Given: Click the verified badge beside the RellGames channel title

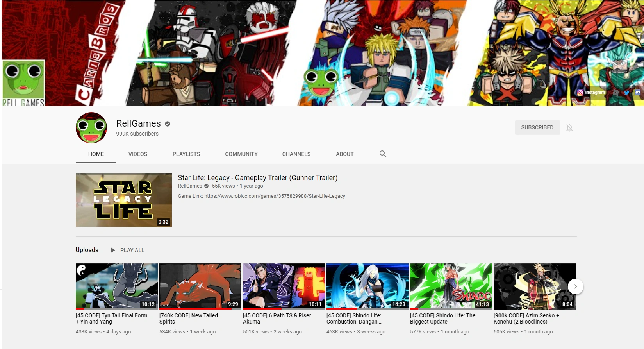Looking at the screenshot, I should tap(168, 124).
